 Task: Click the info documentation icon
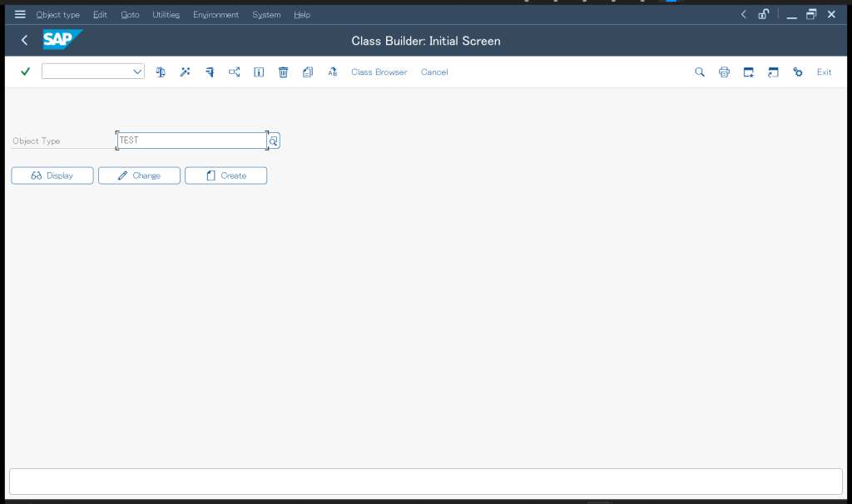pyautogui.click(x=259, y=72)
